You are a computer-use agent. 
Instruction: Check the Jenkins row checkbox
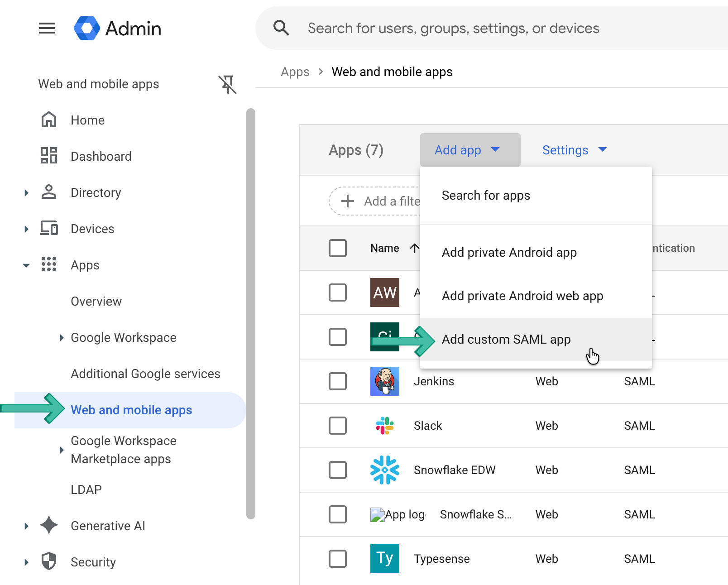(x=338, y=381)
